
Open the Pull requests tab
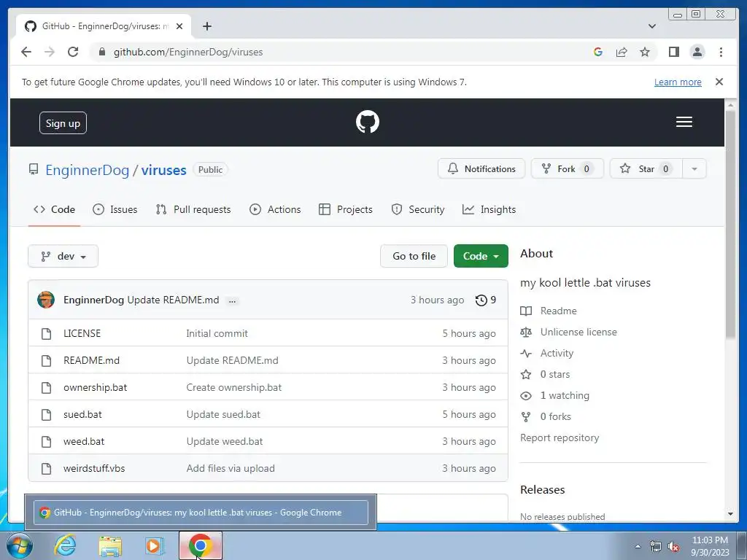tap(193, 209)
